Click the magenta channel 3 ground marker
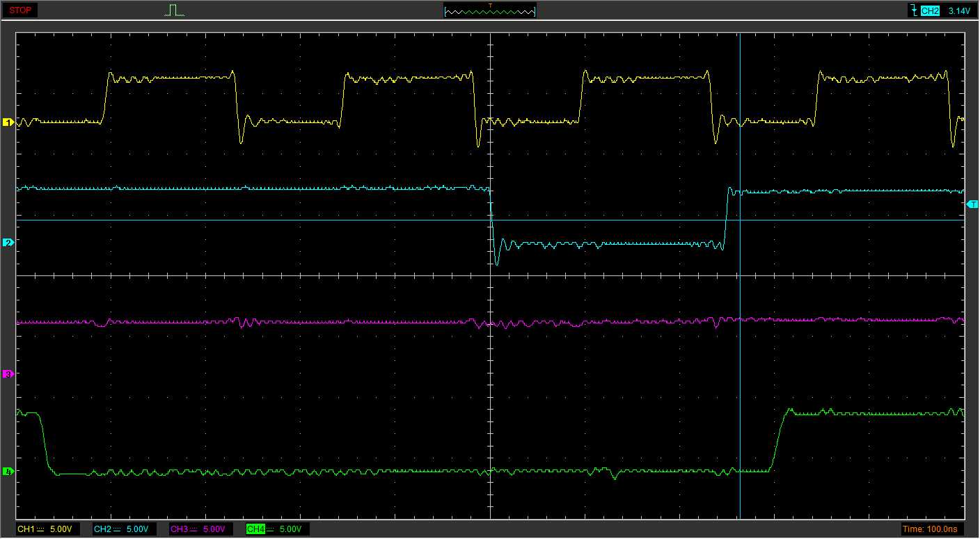980x539 pixels. click(x=8, y=374)
